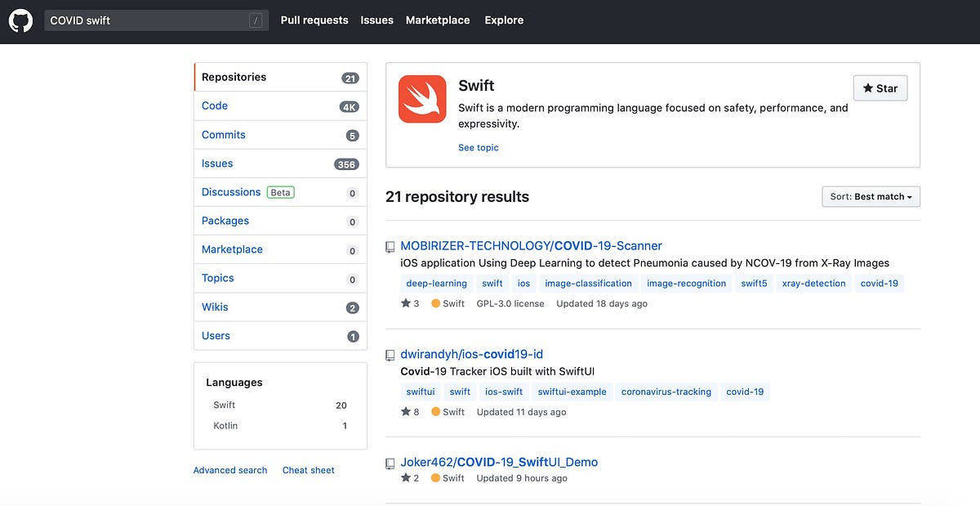980x506 pixels.
Task: Open Explore from the top navigation
Action: click(504, 20)
